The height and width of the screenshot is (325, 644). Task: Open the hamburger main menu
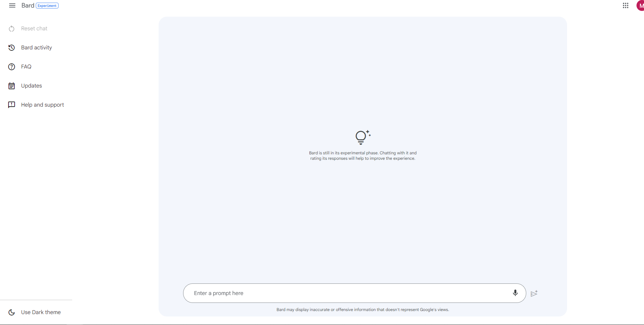click(x=12, y=5)
